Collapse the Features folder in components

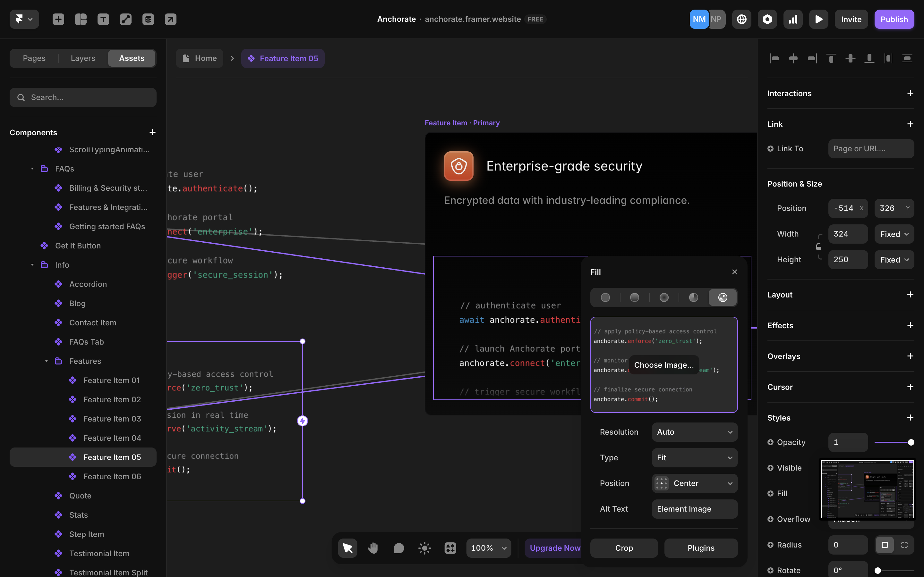tap(47, 361)
